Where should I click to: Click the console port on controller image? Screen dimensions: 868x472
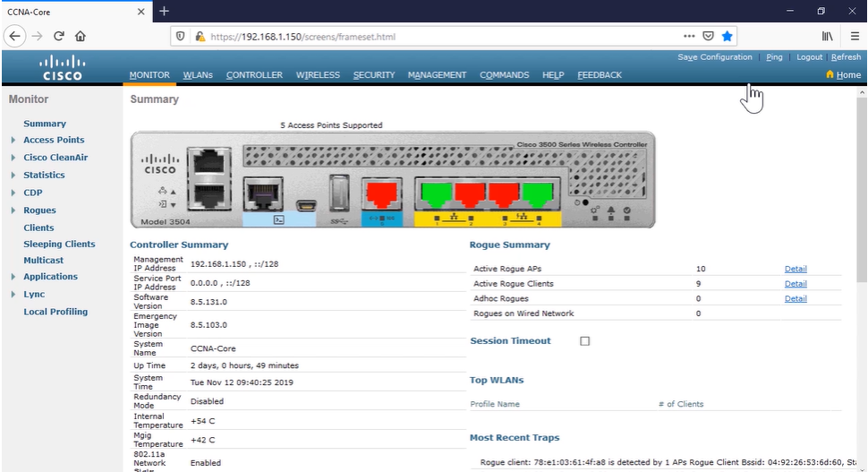(x=263, y=193)
